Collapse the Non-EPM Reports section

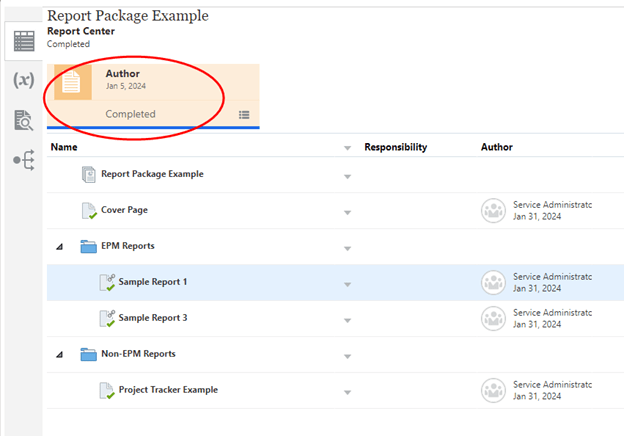pyautogui.click(x=58, y=354)
